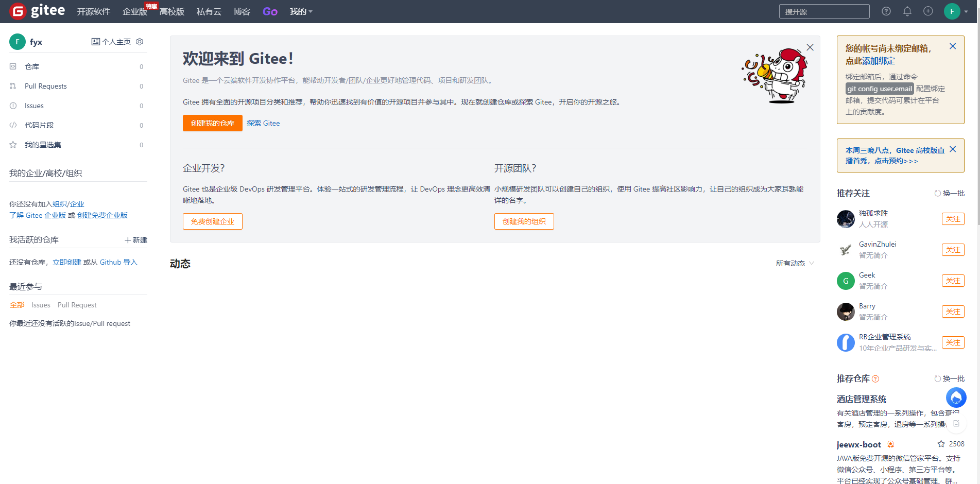Viewport: 980px width, 484px height.
Task: Star the jeewx-boot repository
Action: (x=941, y=444)
